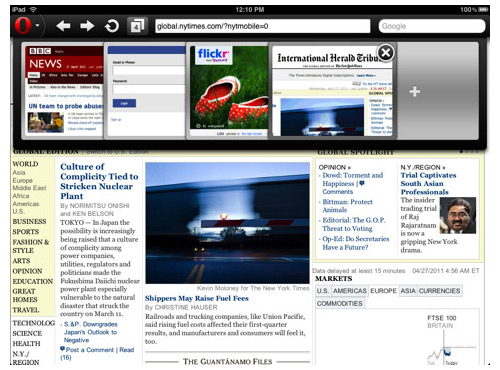Toggle the tabs panel showing 4 tabs

click(x=137, y=26)
